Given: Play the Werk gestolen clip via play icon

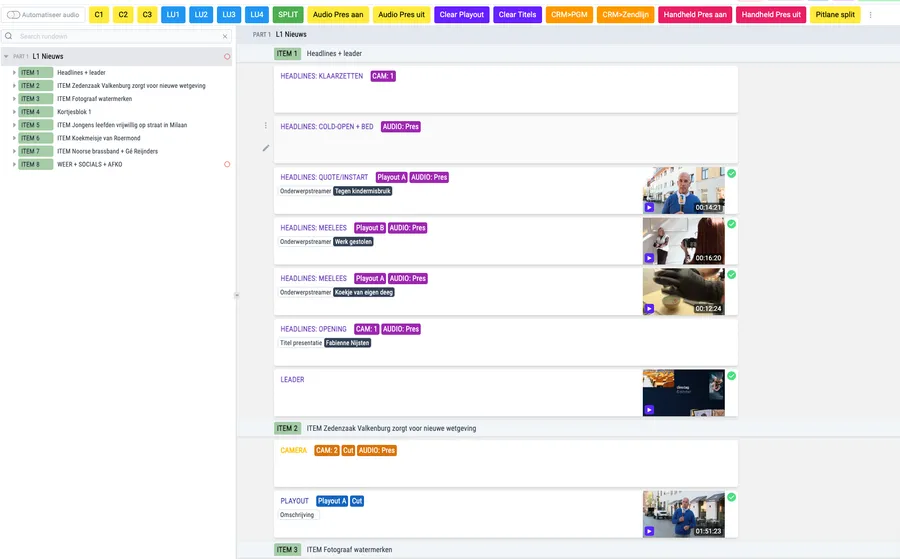Looking at the screenshot, I should [649, 258].
